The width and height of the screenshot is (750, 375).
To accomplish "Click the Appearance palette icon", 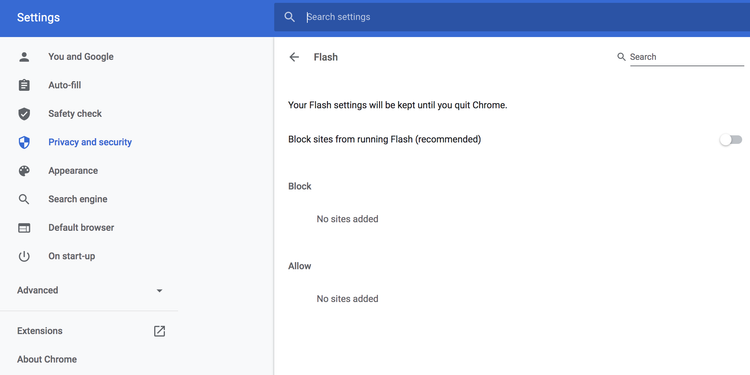I will tap(24, 171).
